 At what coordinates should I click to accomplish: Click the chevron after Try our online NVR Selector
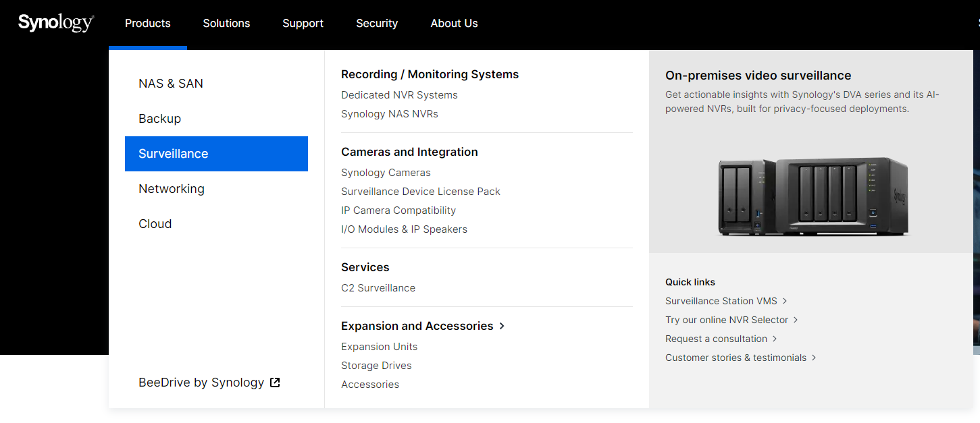(796, 320)
